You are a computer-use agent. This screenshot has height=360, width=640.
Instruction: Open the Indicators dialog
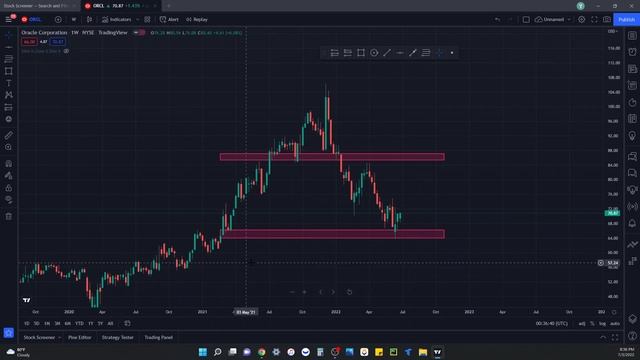[x=117, y=19]
